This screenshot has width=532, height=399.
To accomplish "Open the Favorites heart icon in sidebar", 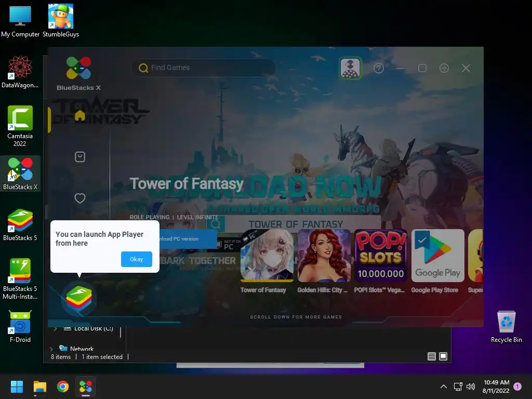I will tap(79, 198).
